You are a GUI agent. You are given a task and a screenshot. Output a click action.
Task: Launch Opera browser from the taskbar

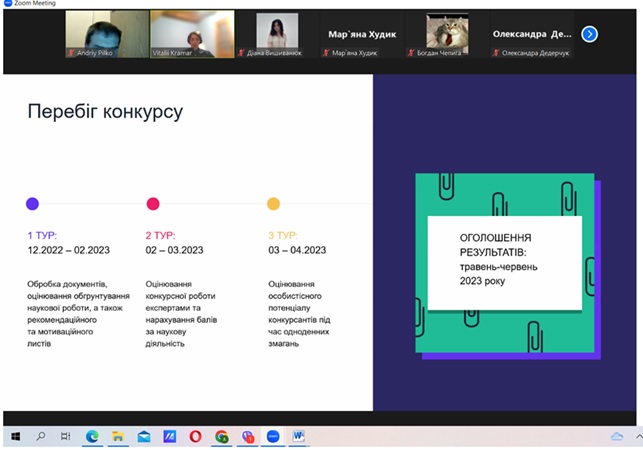tap(195, 436)
